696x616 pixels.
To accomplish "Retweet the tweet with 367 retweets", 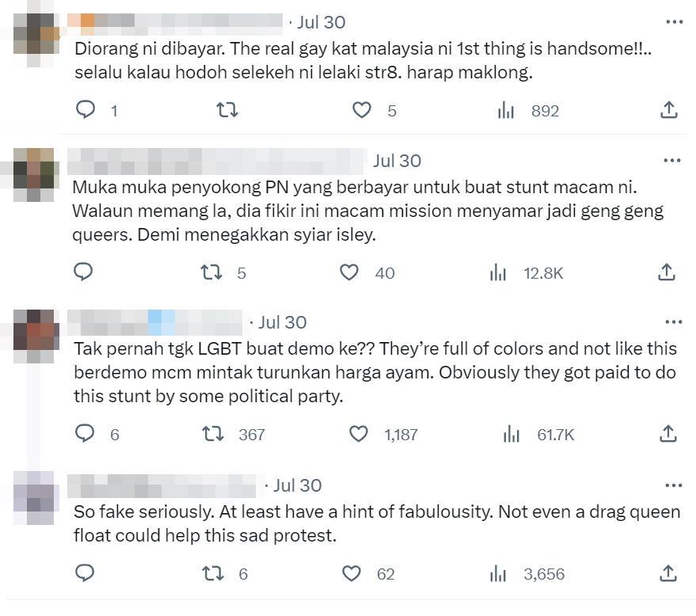I will pos(213,434).
